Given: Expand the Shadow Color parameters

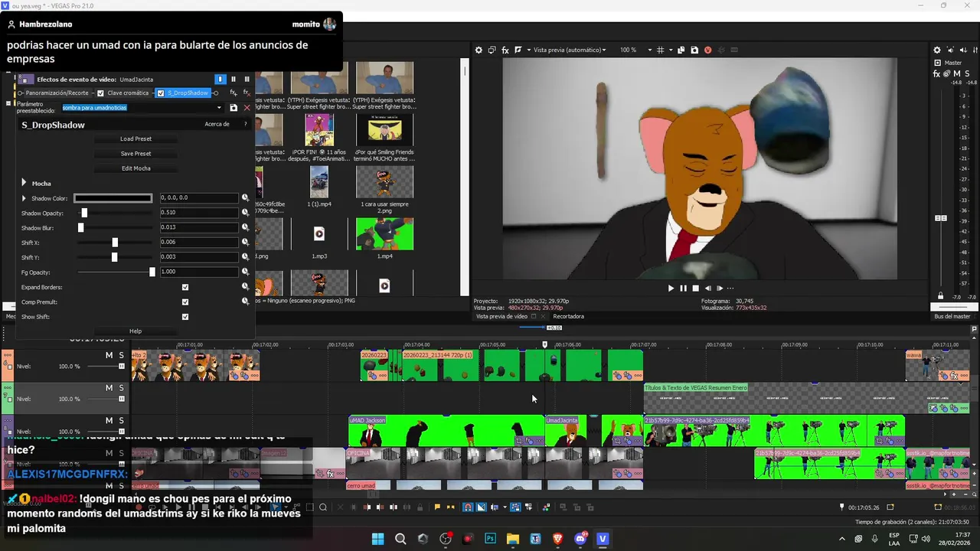Looking at the screenshot, I should (24, 198).
